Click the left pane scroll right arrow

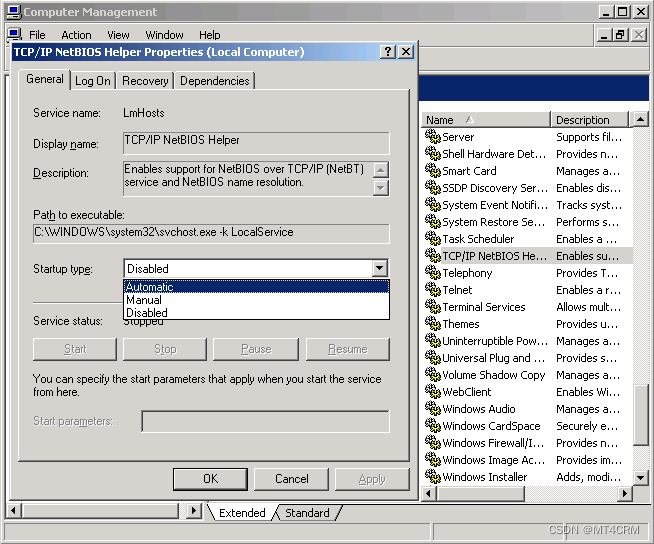(194, 510)
